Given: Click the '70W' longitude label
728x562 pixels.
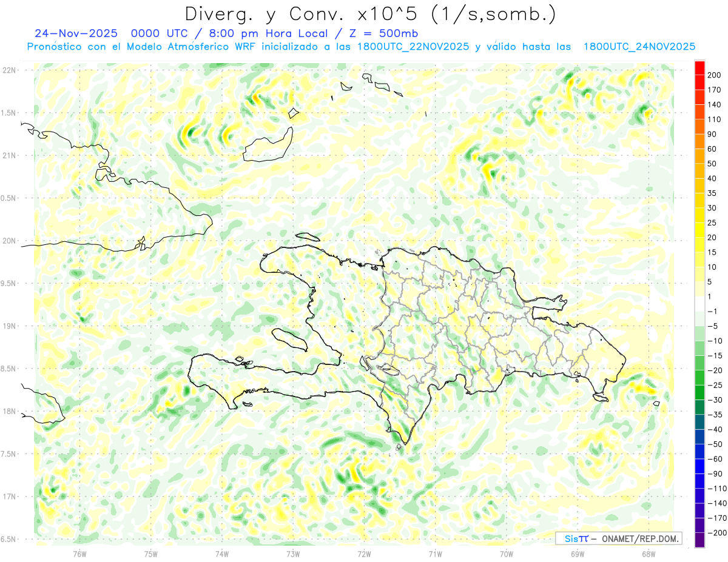Looking at the screenshot, I should click(507, 554).
